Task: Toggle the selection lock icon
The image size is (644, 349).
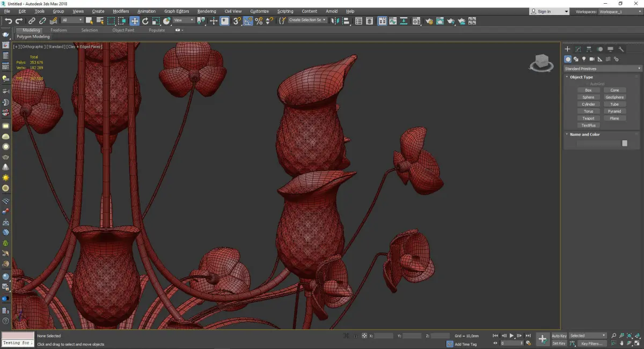Action: tap(355, 336)
